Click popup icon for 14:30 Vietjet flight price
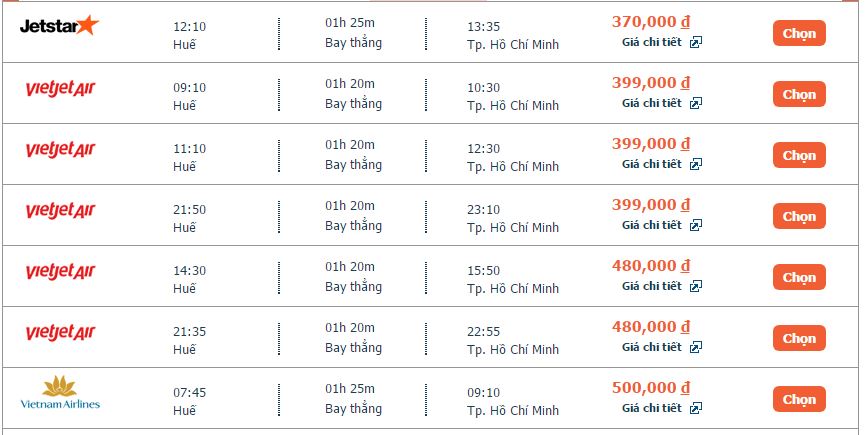This screenshot has width=867, height=435. pos(696,286)
